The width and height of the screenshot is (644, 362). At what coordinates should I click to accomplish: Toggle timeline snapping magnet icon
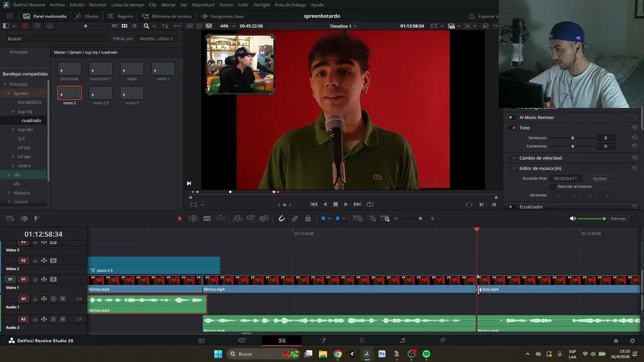point(282,219)
